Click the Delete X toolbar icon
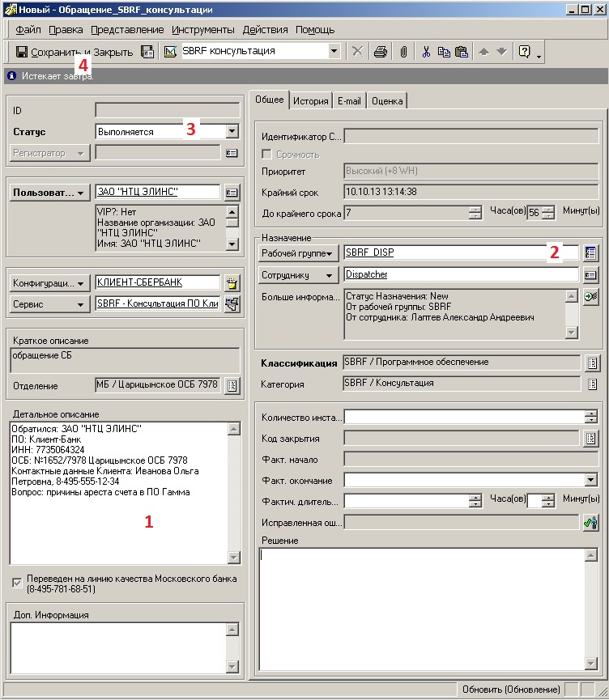The image size is (609, 700). (x=357, y=52)
